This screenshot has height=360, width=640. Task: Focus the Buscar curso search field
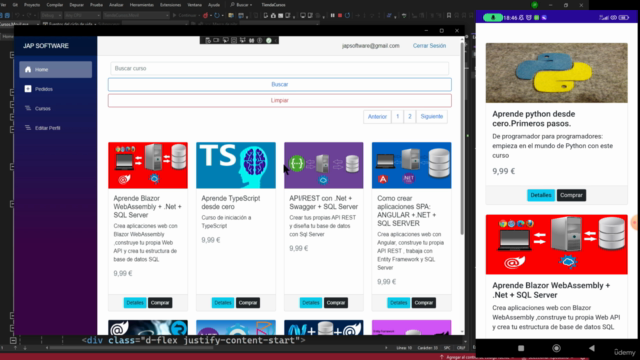point(280,68)
